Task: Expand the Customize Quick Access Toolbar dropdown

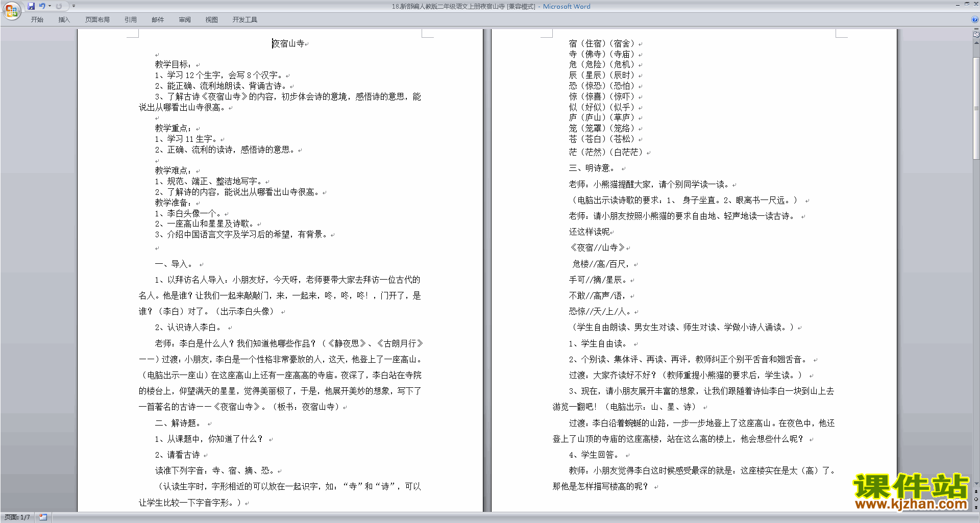Action: tap(73, 6)
